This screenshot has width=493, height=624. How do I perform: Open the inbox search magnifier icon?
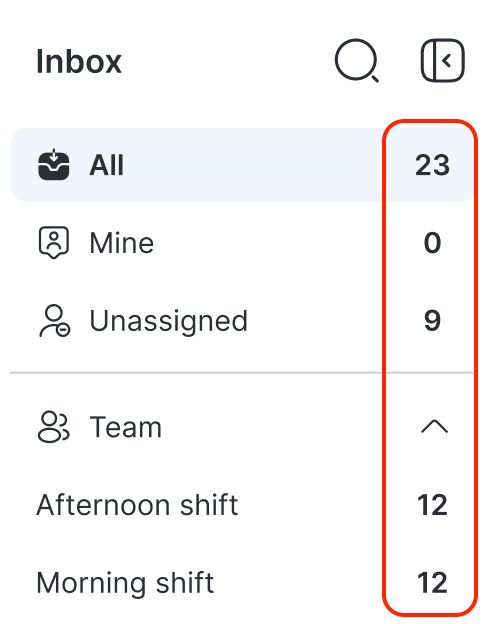click(357, 61)
